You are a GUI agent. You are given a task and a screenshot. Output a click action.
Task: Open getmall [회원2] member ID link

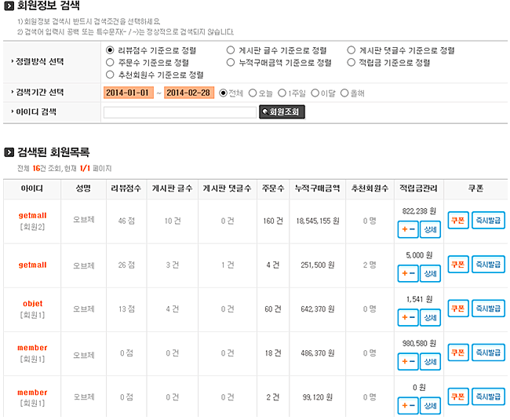(32, 214)
